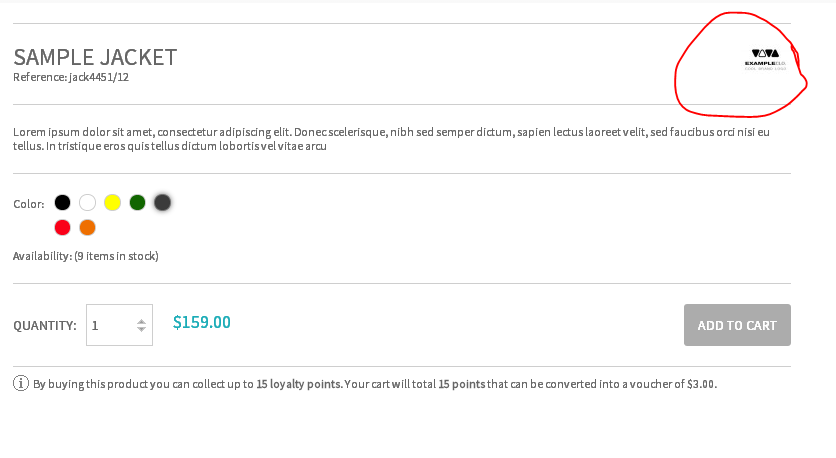Click the Sample Jacket product title
This screenshot has height=458, width=836.
pyautogui.click(x=95, y=57)
